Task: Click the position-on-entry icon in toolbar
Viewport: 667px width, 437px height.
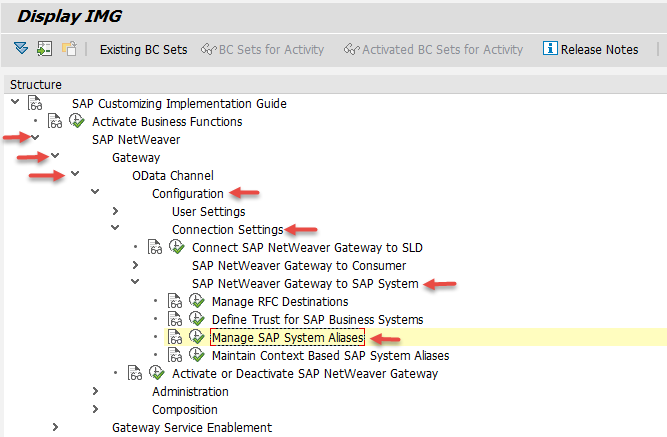Action: [45, 49]
